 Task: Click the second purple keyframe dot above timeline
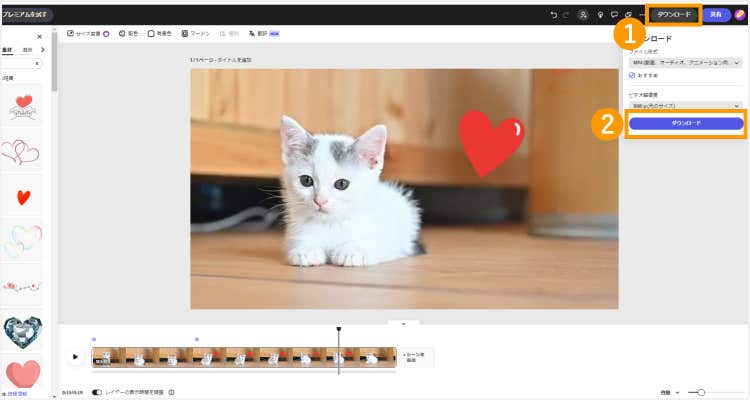click(x=197, y=339)
